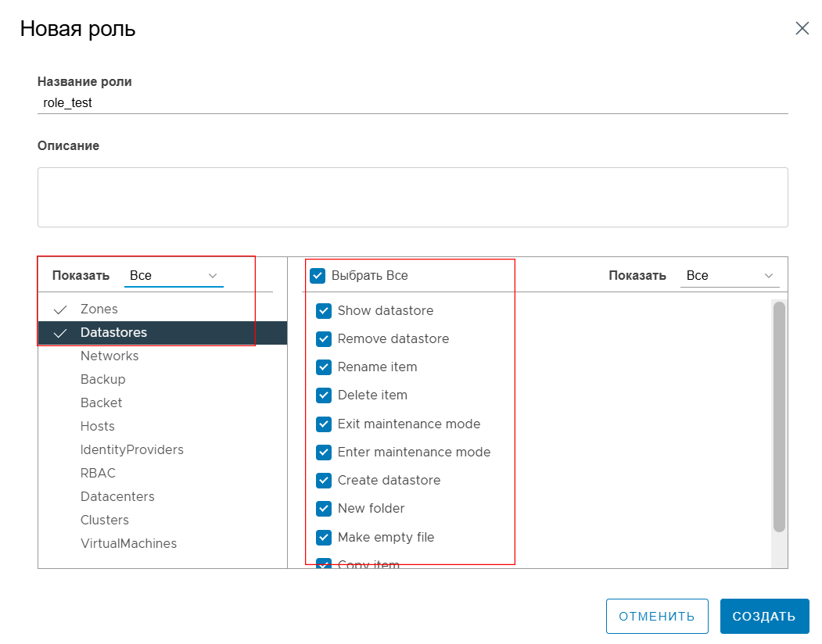
Task: Click the СОЗДАТЬ button
Action: 764,616
